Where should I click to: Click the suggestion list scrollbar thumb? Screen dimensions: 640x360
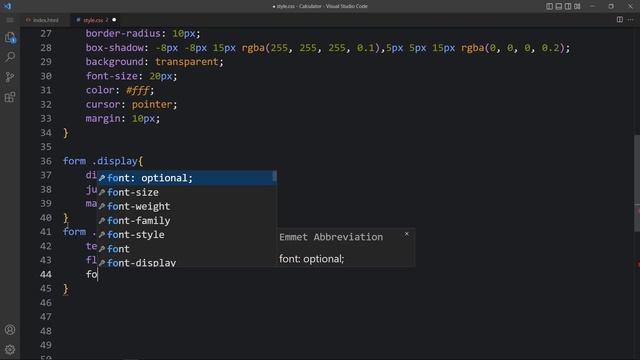coord(275,176)
